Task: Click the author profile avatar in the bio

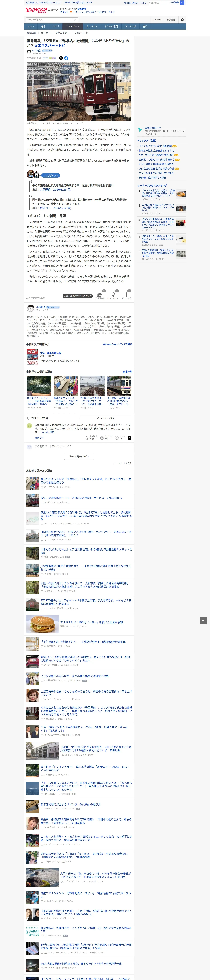Action: tap(31, 309)
